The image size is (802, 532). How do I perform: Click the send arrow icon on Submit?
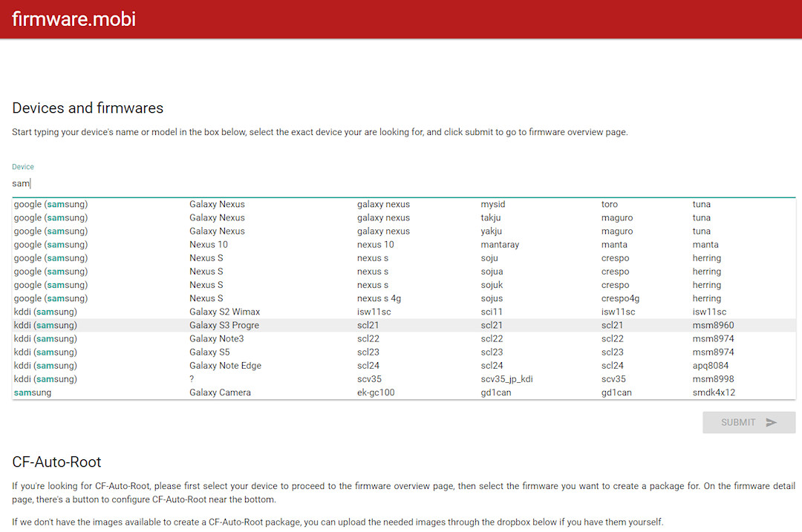772,423
